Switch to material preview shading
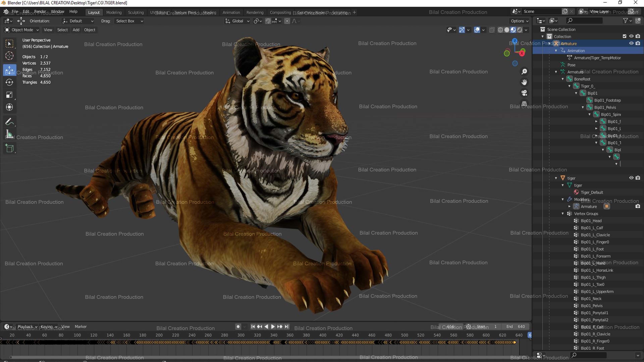The image size is (644, 362). pos(513,30)
